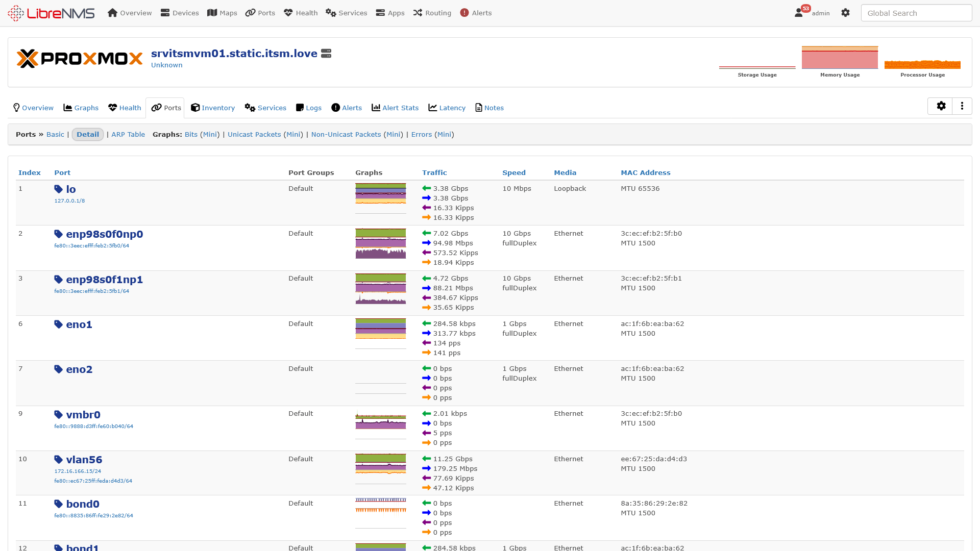The height and width of the screenshot is (551, 980).
Task: Open the enp98s0f0np0 port link
Action: 104,234
